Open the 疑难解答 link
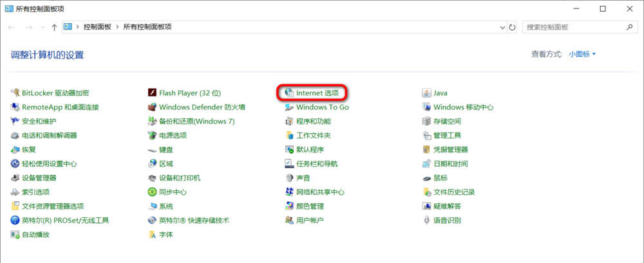 tap(447, 206)
